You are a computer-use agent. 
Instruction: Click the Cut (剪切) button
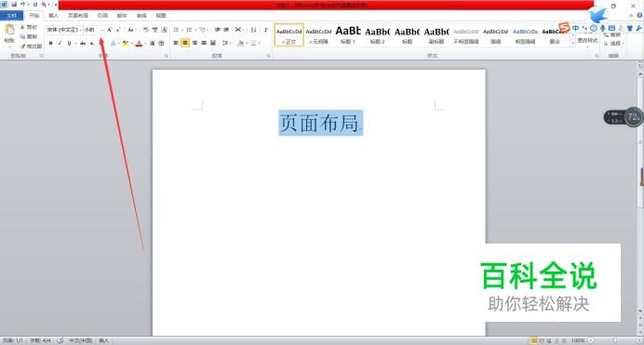point(29,27)
